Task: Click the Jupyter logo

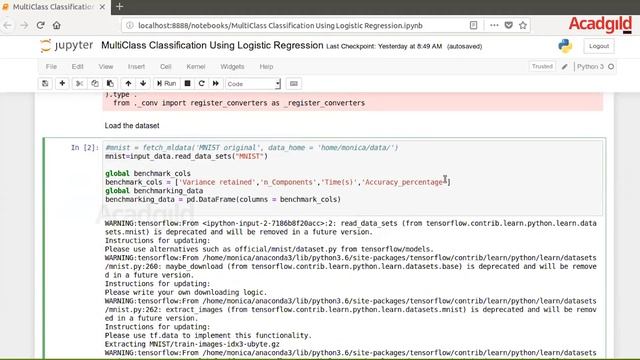Action: (67, 45)
